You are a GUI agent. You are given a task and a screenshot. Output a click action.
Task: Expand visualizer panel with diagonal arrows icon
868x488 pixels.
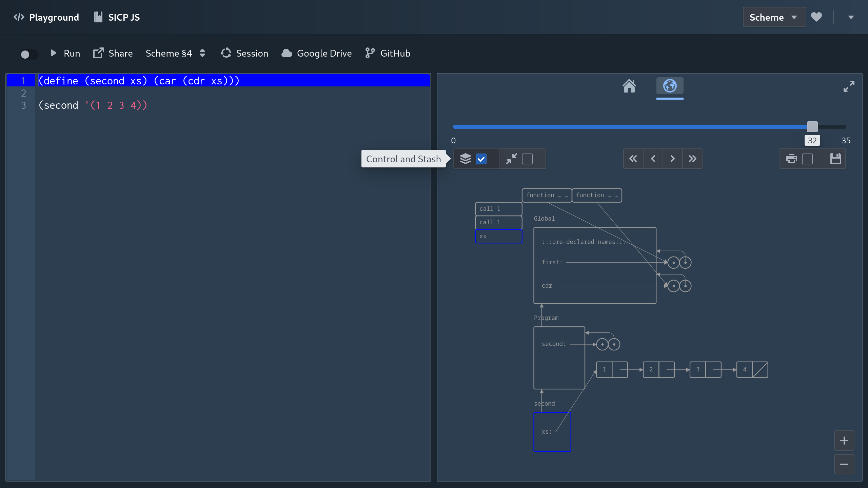coord(849,86)
